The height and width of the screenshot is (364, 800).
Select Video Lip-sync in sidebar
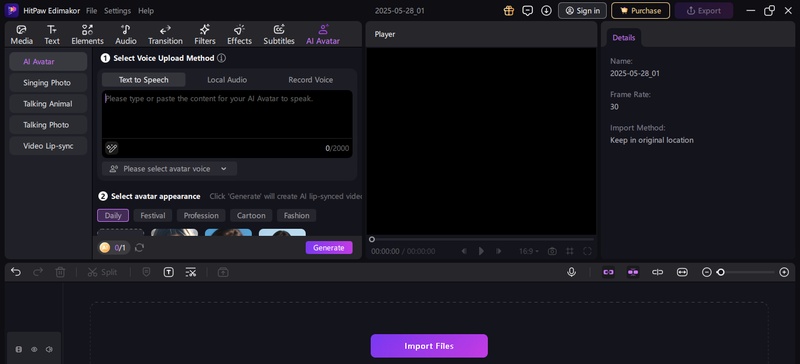click(47, 146)
